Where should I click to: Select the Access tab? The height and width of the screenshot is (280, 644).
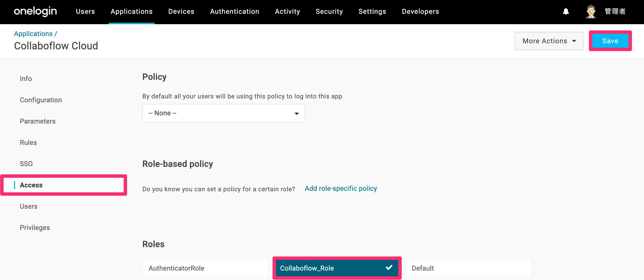[63, 185]
